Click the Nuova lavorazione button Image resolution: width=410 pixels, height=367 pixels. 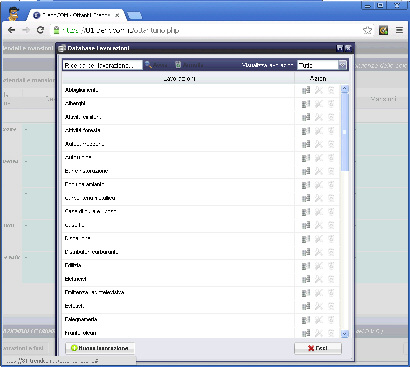[100, 348]
